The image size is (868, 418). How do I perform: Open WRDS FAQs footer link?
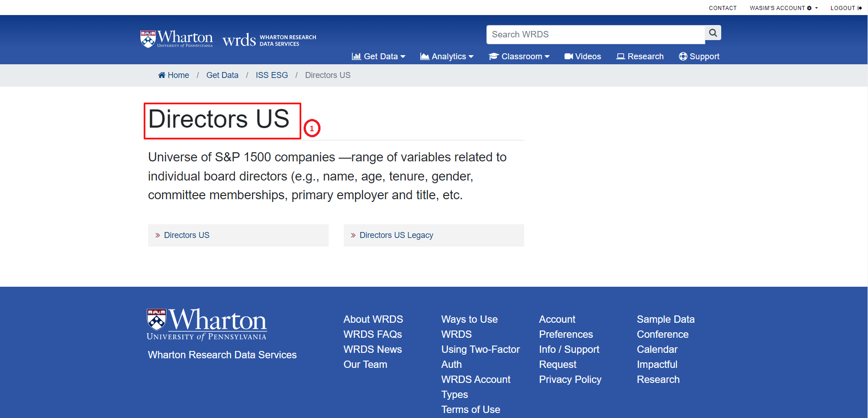(x=373, y=334)
